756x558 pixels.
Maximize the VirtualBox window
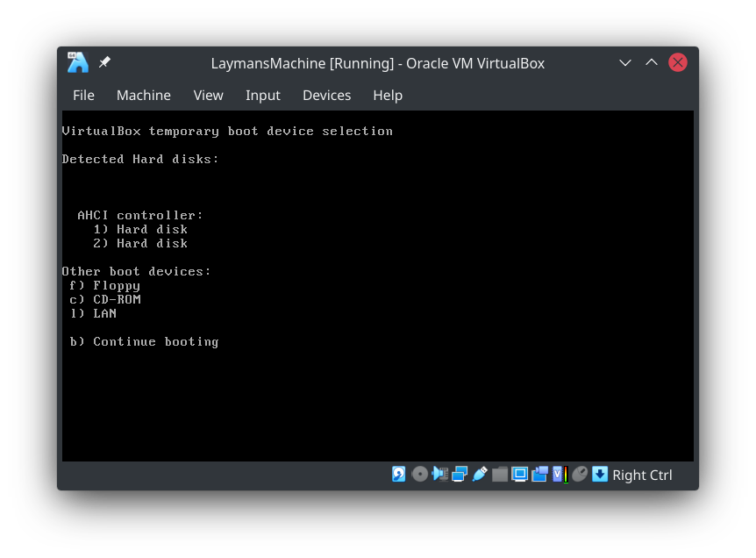(x=652, y=62)
